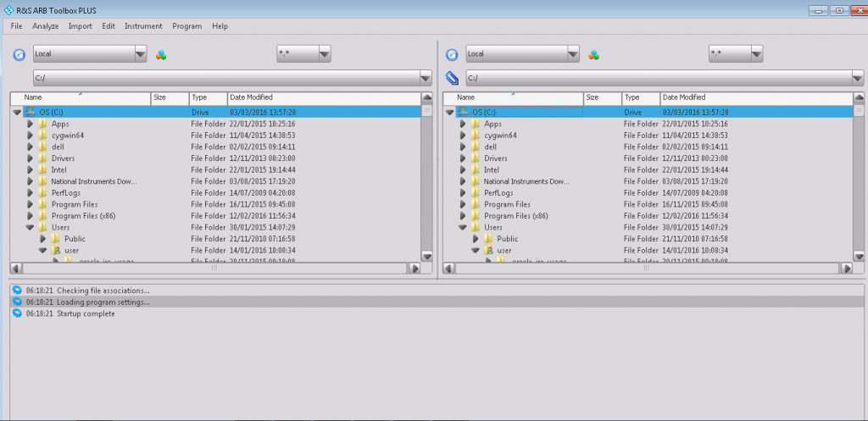Click scroll right arrow under right pane
This screenshot has height=421, width=868.
point(847,269)
